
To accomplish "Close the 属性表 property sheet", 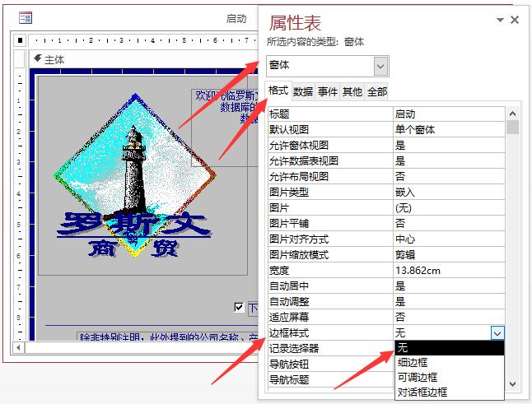I will (x=515, y=20).
